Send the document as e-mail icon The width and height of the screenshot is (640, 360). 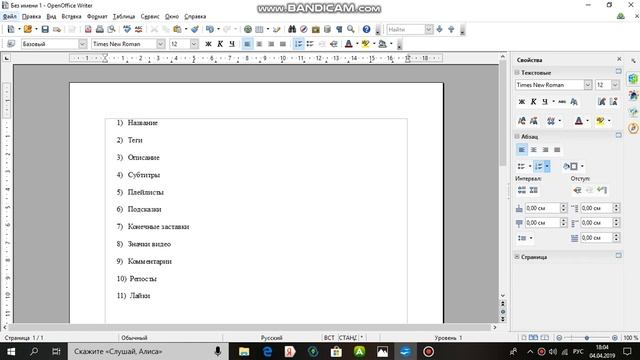pos(57,29)
